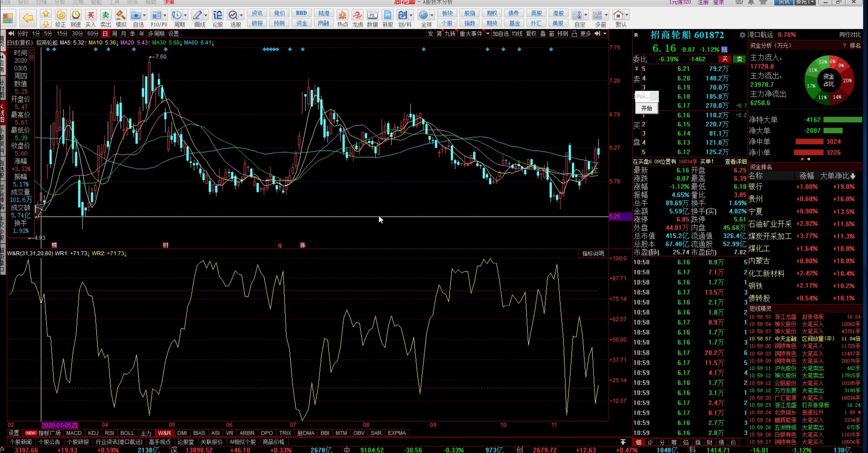Open the 修正 correction tool

tap(61, 19)
